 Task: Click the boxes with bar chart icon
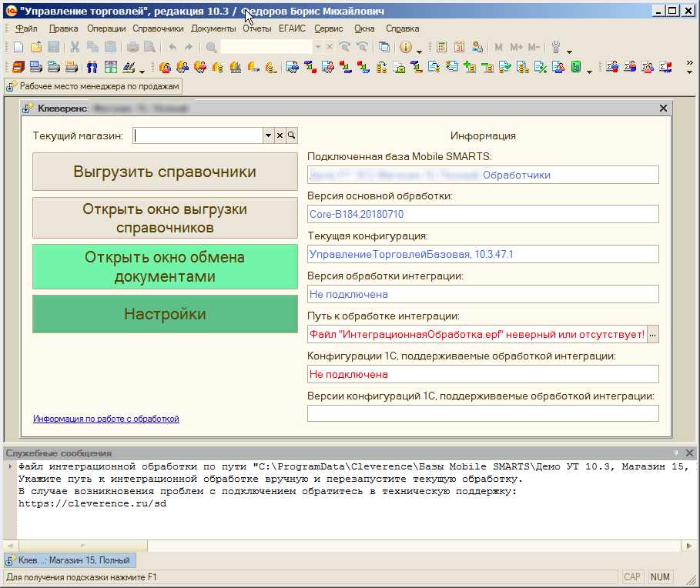click(236, 68)
